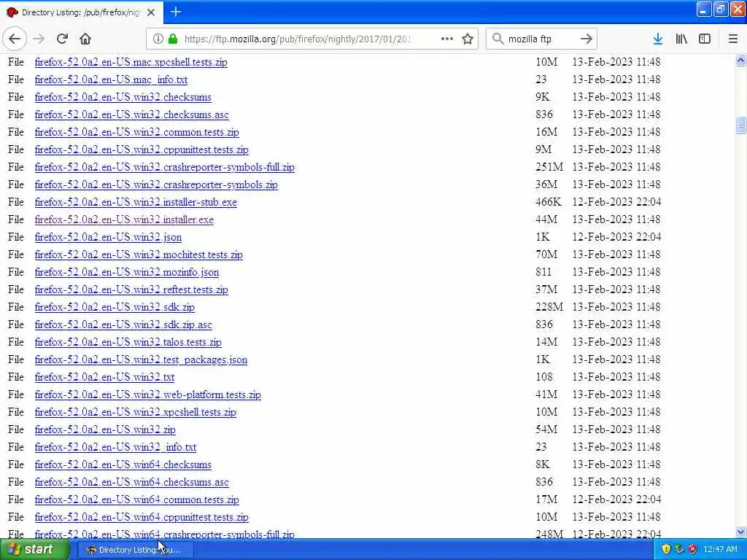The image size is (747, 560).
Task: Click the yellow security shield tray icon
Action: tap(666, 550)
